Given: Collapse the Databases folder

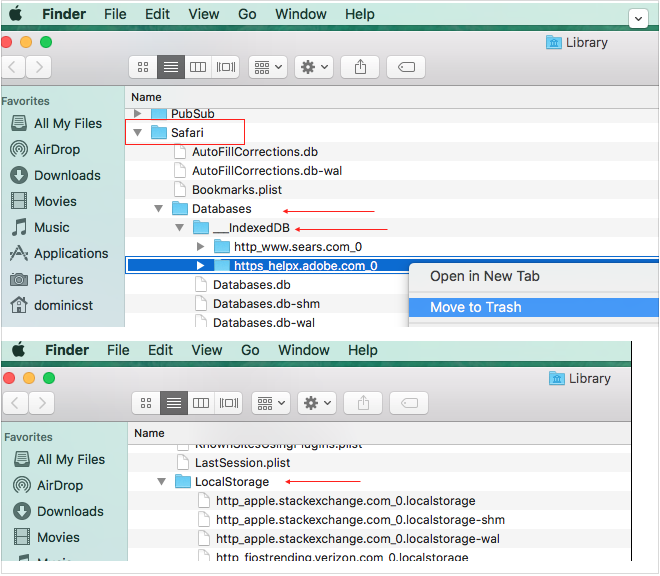Looking at the screenshot, I should point(159,209).
